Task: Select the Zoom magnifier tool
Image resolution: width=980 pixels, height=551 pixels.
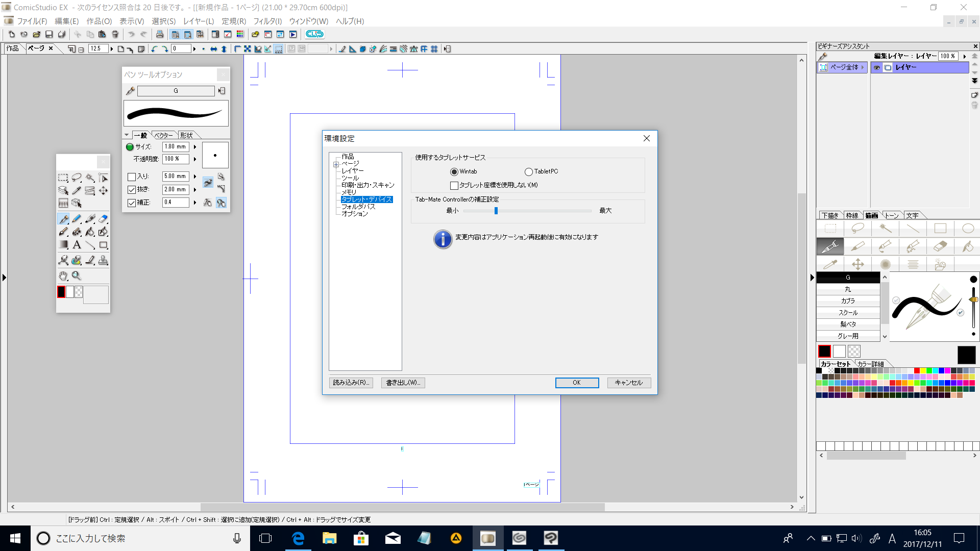Action: (x=77, y=276)
